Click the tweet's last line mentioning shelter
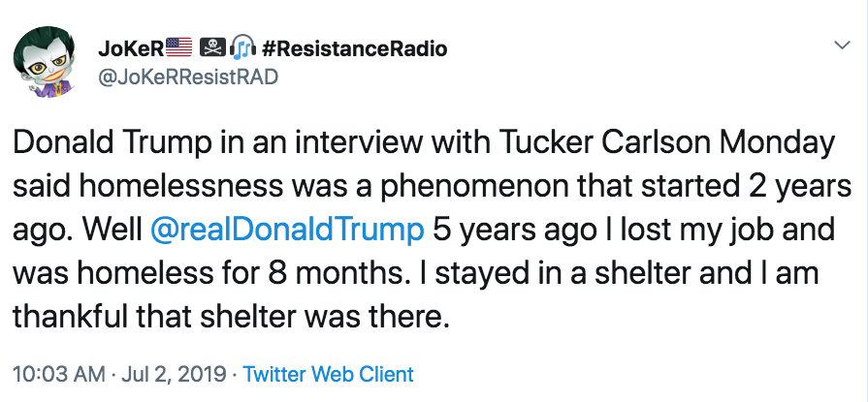 (x=230, y=317)
